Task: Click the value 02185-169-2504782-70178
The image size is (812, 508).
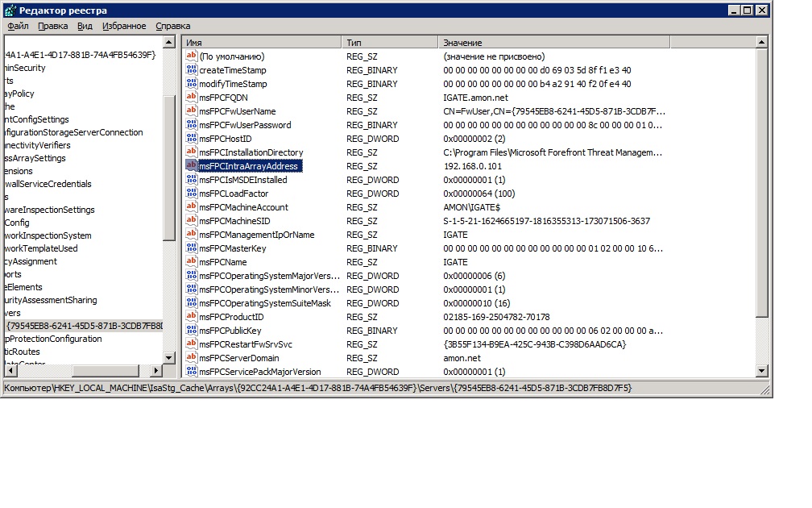Action: (496, 317)
